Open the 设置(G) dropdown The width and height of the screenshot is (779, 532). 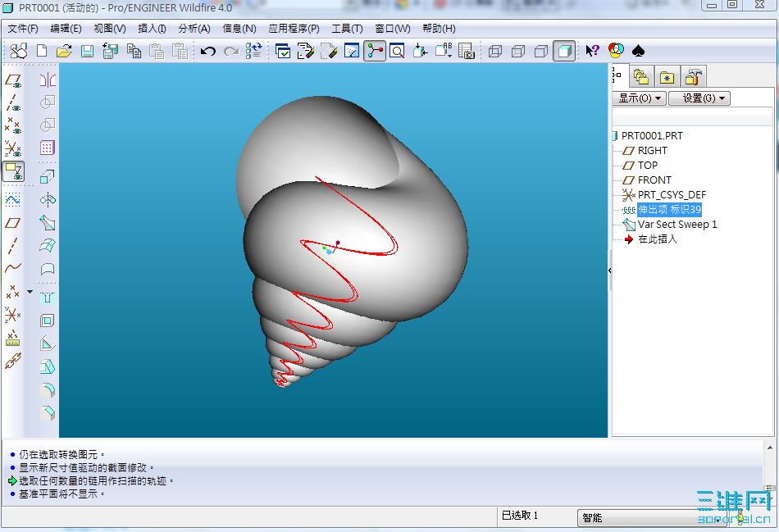[x=699, y=98]
